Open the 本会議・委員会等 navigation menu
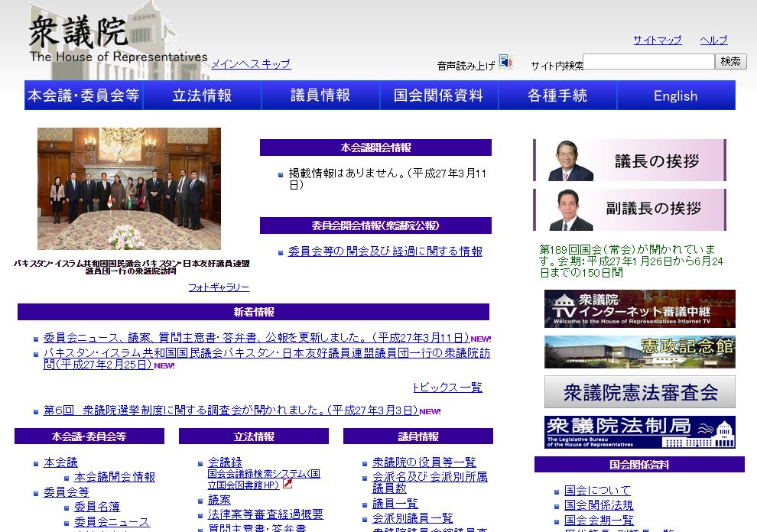The height and width of the screenshot is (532, 757). pyautogui.click(x=83, y=95)
